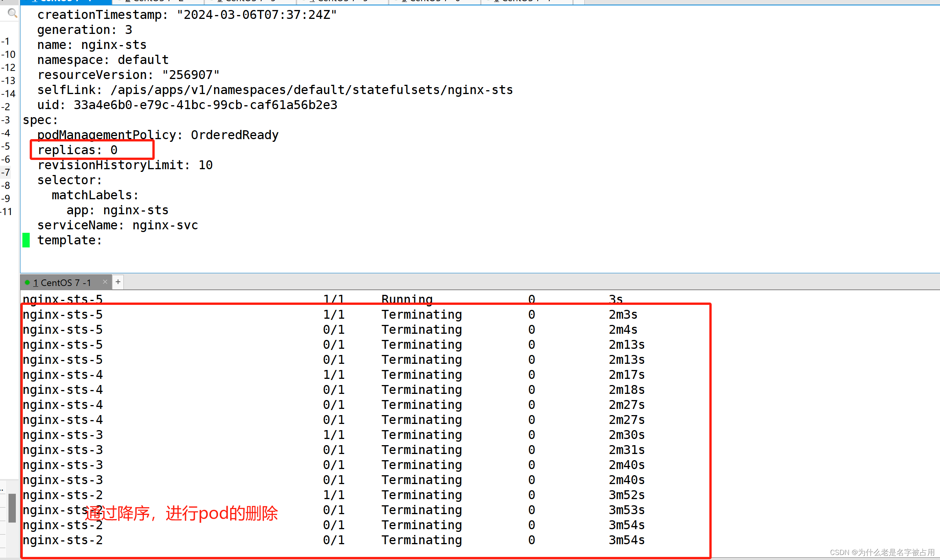
Task: Click the serviceName: nginx-svc line
Action: (x=117, y=225)
